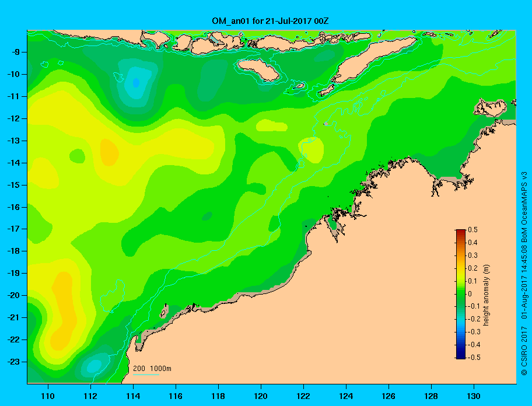Click the height anomaly color bar
This screenshot has width=532, height=406.
[461, 294]
